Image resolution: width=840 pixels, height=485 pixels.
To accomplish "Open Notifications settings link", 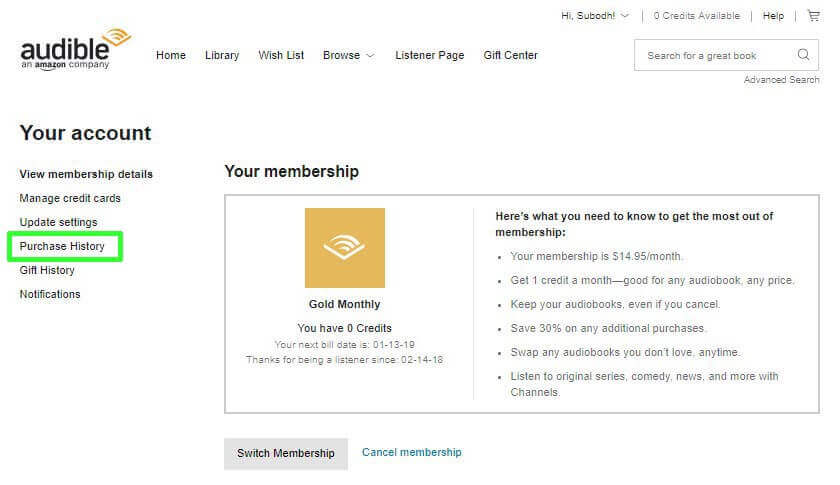I will [50, 294].
